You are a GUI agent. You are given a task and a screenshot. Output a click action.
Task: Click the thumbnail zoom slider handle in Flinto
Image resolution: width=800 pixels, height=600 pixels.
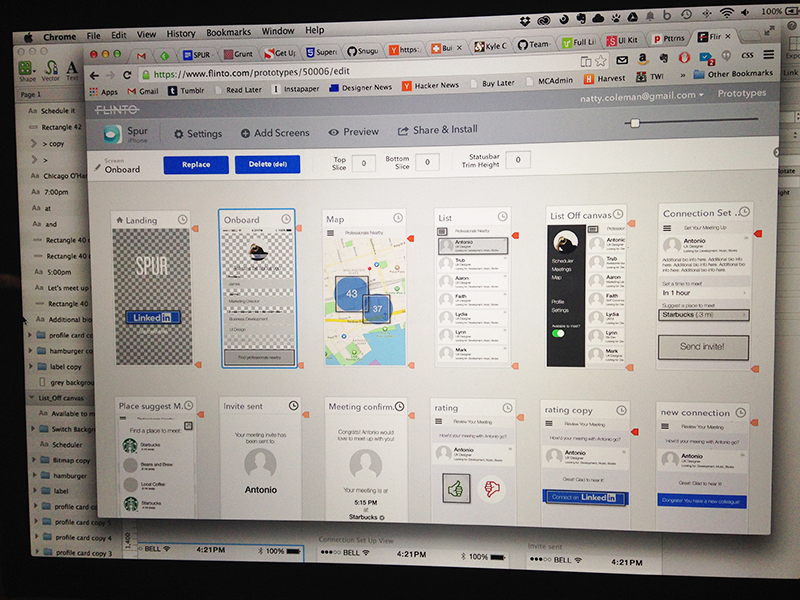(635, 123)
